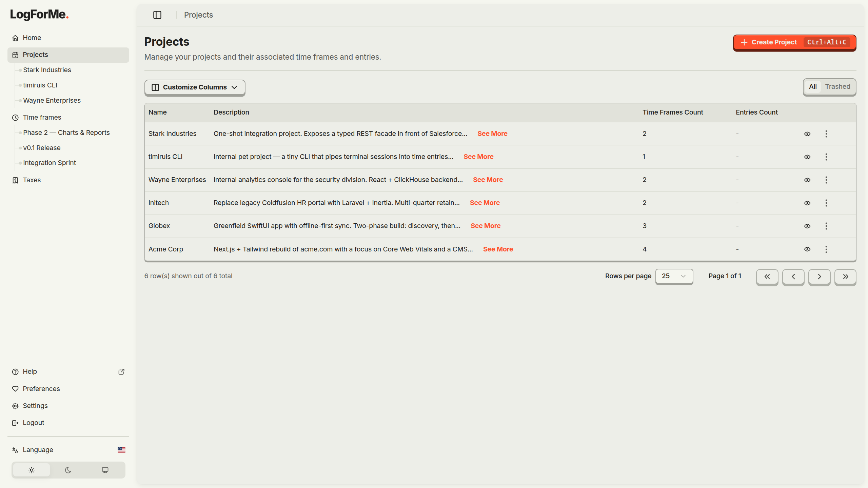Switch to the Trashed tab
This screenshot has height=488, width=868.
tap(837, 87)
